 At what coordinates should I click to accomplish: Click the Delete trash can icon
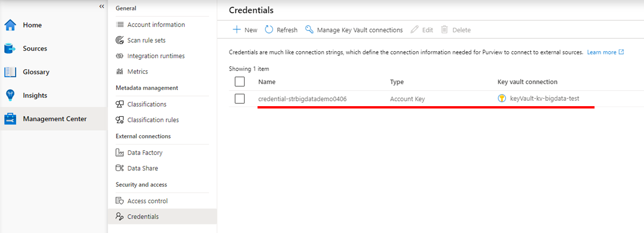(444, 30)
